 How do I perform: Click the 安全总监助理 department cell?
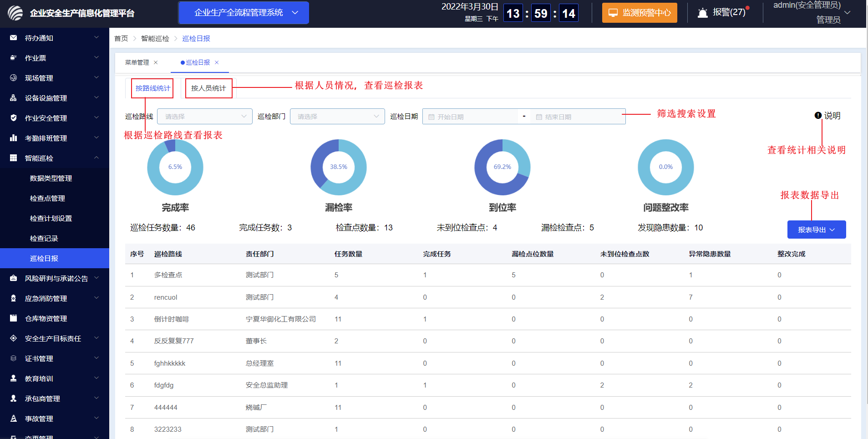click(267, 385)
